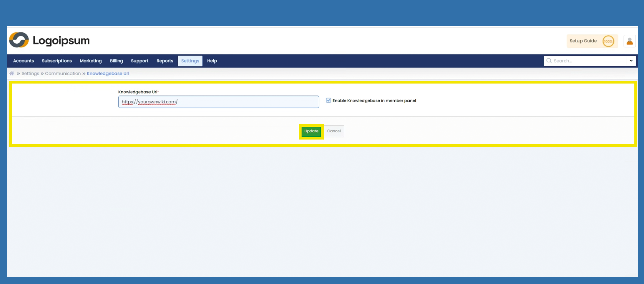
Task: Click the Cancel button
Action: [334, 131]
